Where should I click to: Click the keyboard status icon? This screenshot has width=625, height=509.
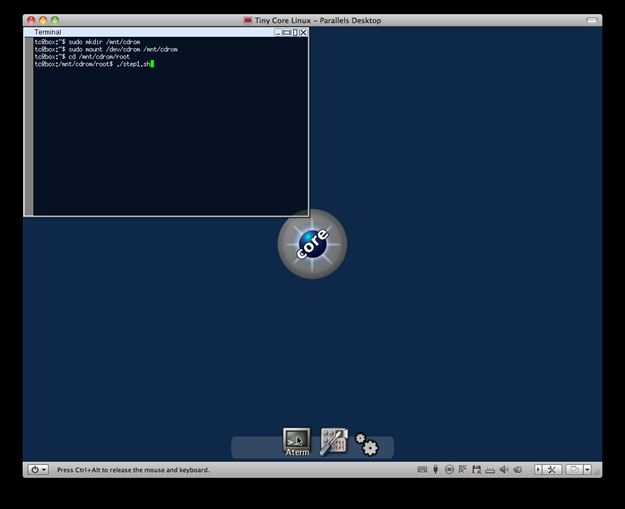pos(422,470)
